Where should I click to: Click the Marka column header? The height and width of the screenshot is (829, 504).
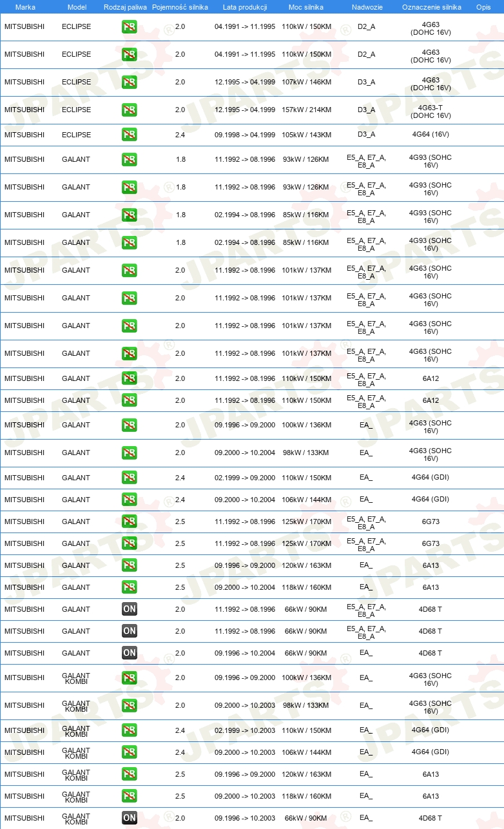(24, 7)
